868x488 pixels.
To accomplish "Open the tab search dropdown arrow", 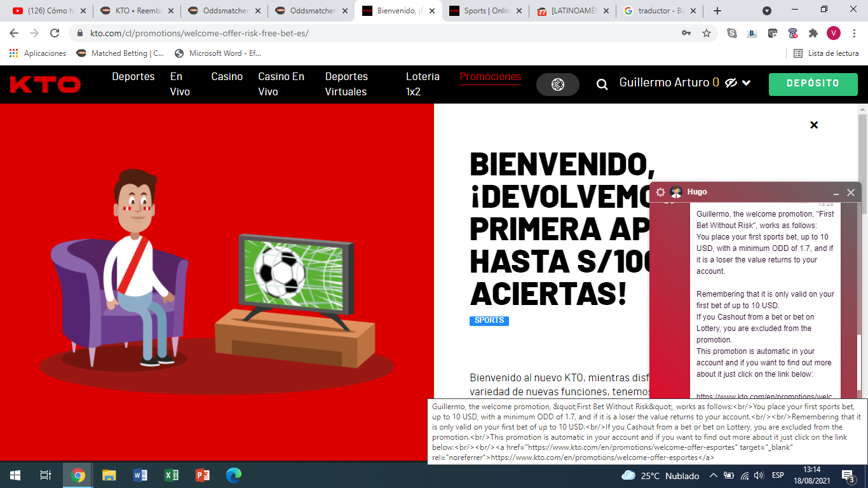I will coord(767,11).
